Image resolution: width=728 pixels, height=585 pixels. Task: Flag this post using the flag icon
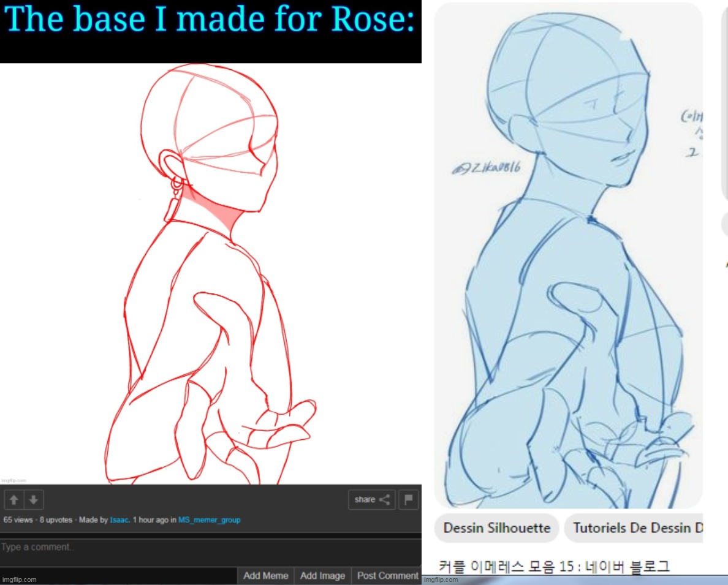point(409,499)
